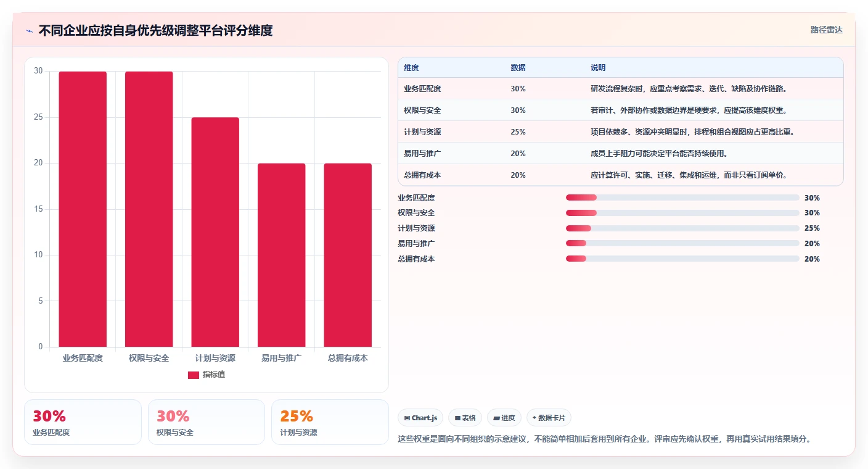Open the 30% 业务匹配度 data card
This screenshot has height=469, width=868.
[83, 422]
